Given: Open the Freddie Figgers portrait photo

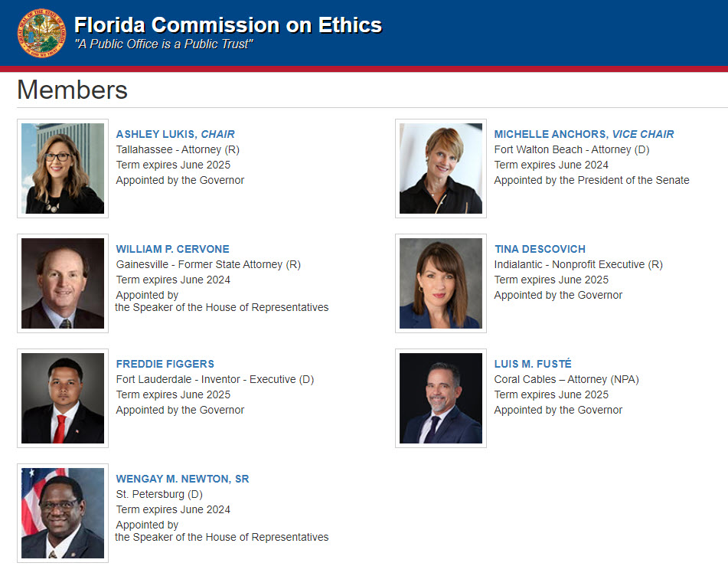Looking at the screenshot, I should pos(63,398).
